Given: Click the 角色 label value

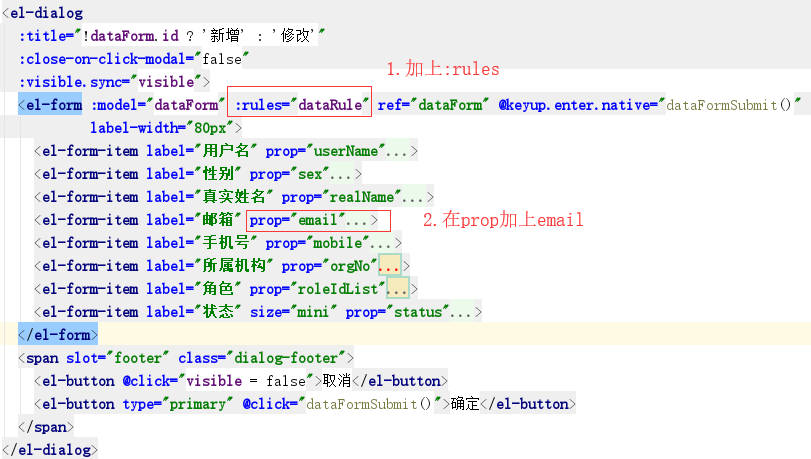Looking at the screenshot, I should 218,289.
